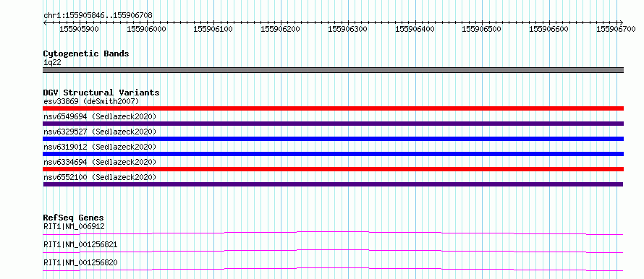Screen dimensions: 644x279
Task: Select the Cytogenetic Bands track title
Action: pos(86,53)
